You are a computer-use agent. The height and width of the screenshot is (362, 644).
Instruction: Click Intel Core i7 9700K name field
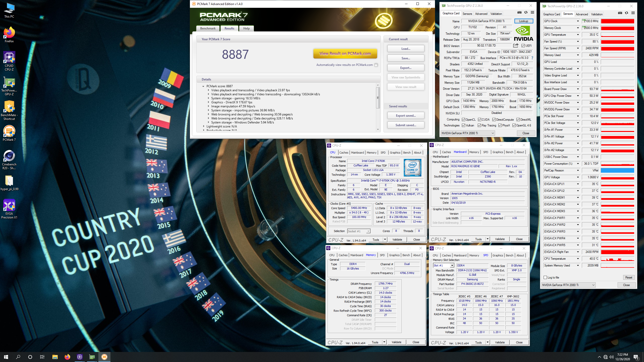click(x=373, y=161)
